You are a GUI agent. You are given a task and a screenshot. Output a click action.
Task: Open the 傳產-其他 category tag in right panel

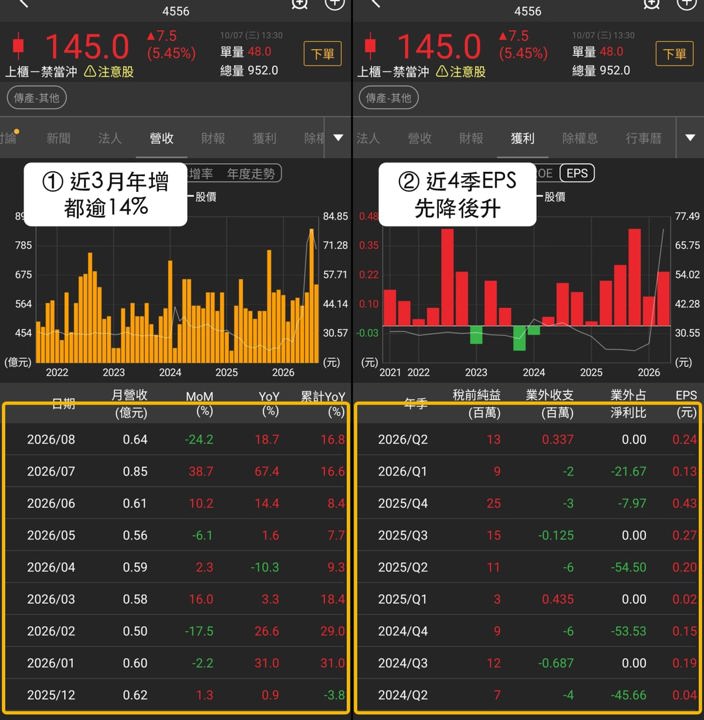(x=389, y=98)
